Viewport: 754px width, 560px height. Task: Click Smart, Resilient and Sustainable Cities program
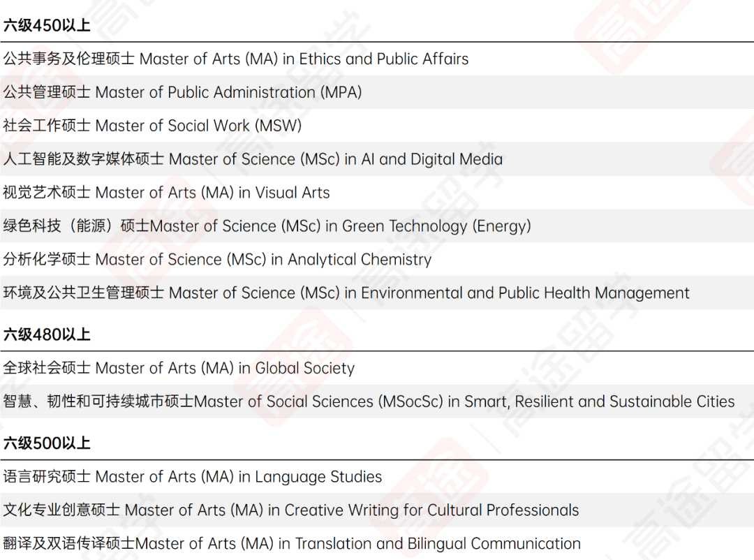[x=369, y=401]
